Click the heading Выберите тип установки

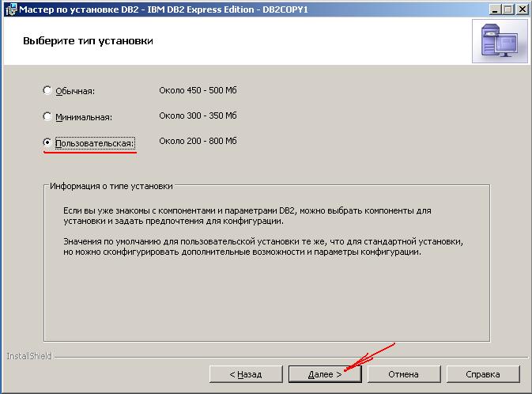(88, 41)
